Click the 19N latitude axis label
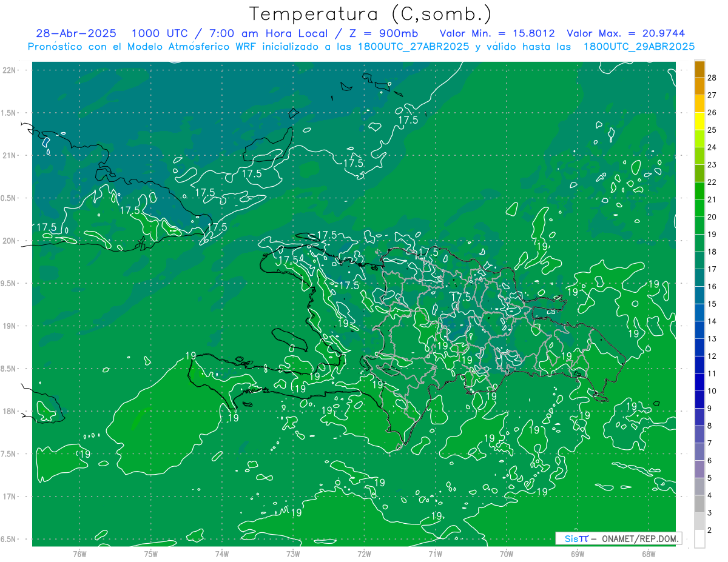The width and height of the screenshot is (728, 562). (9, 326)
